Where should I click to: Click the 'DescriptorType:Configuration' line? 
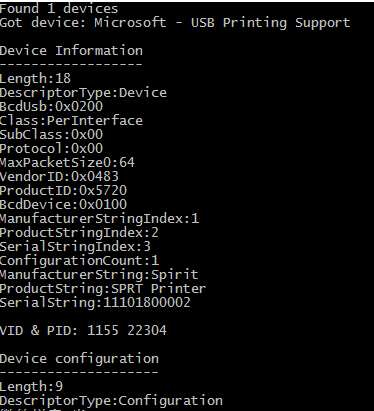111,401
